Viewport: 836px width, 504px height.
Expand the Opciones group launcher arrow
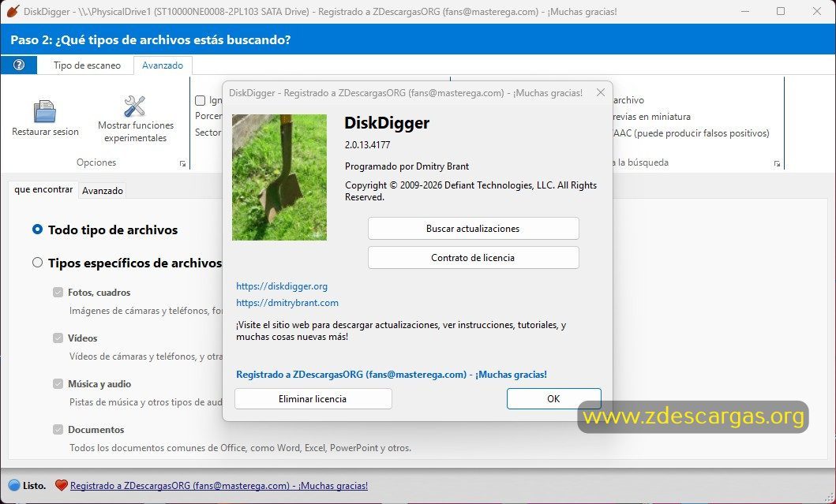182,163
